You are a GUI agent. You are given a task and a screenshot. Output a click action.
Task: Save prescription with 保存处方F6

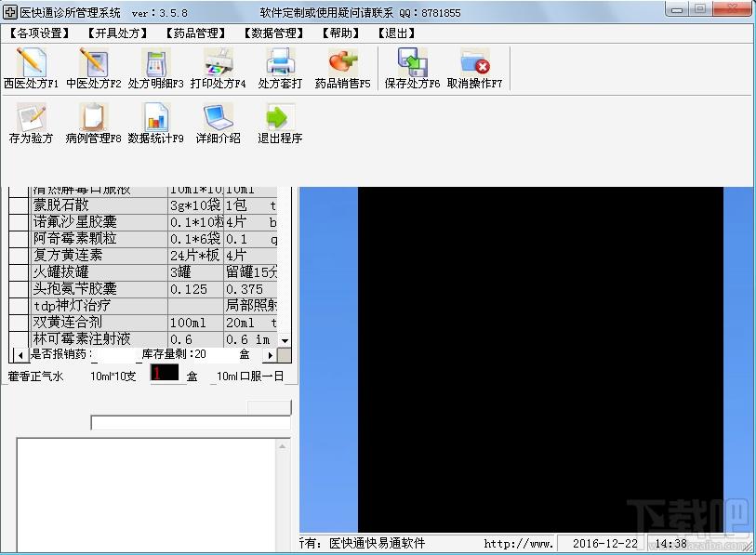[412, 69]
